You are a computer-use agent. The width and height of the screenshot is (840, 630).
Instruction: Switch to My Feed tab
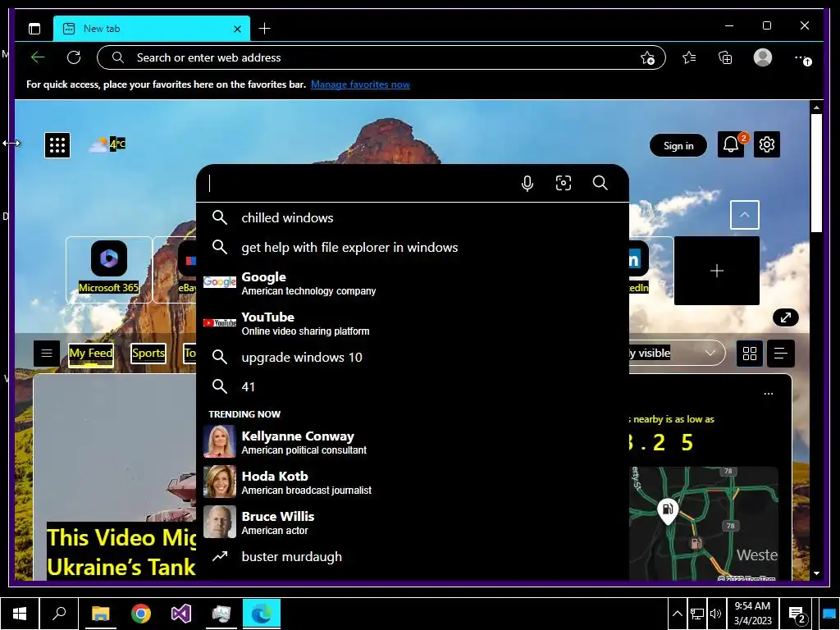point(90,354)
